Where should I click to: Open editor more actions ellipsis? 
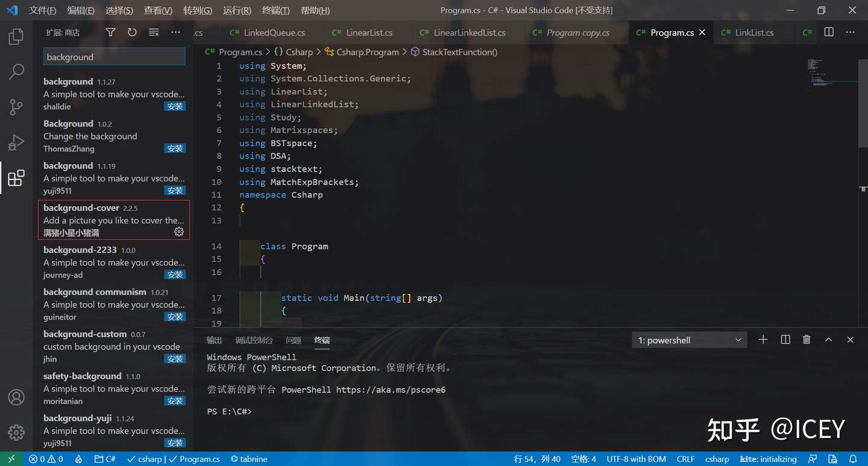(851, 33)
